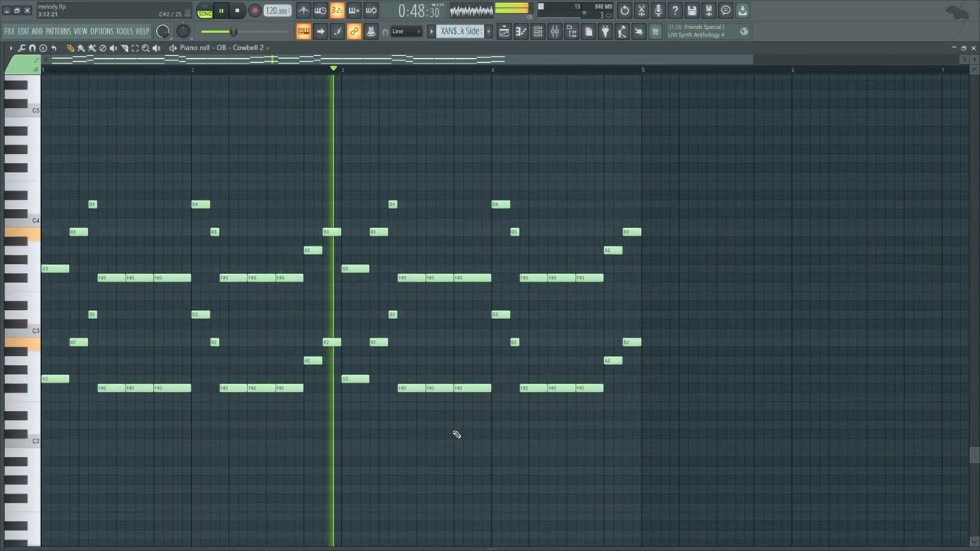Open the shopping cart content library icon
This screenshot has width=980, height=551.
655,31
